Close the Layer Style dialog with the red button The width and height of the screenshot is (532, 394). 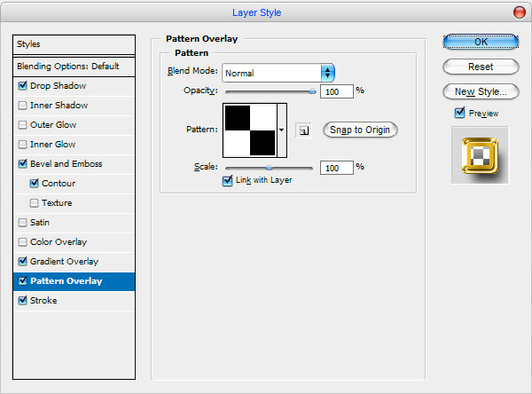point(519,12)
